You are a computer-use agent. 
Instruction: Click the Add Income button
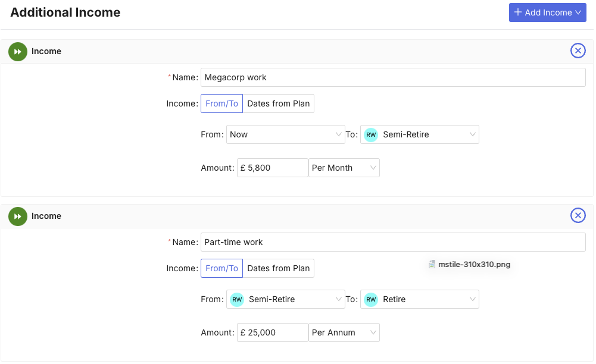click(547, 12)
